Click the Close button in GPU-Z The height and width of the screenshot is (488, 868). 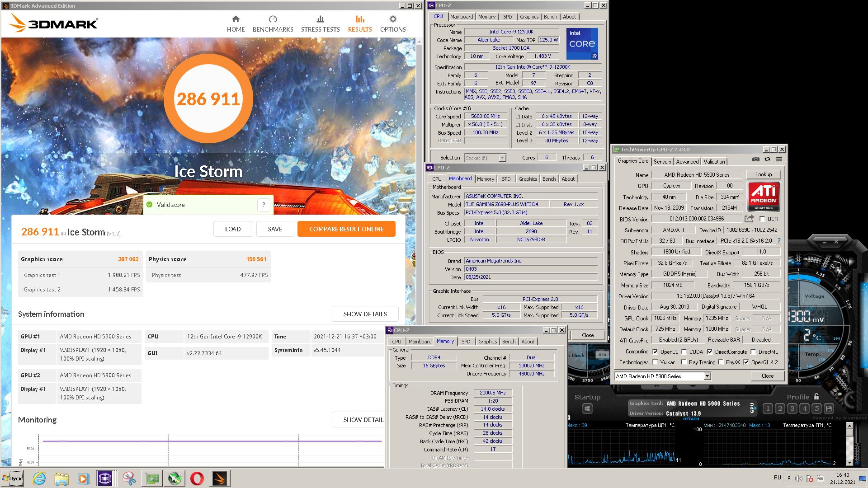point(767,376)
